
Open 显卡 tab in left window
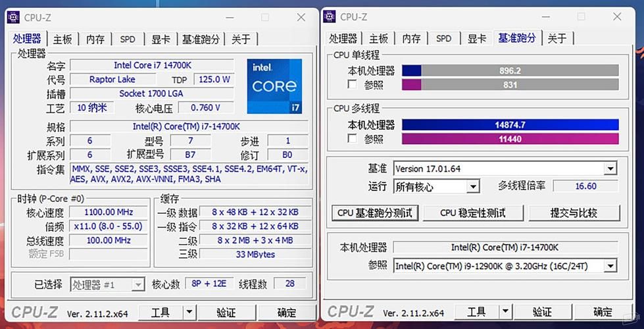[161, 39]
